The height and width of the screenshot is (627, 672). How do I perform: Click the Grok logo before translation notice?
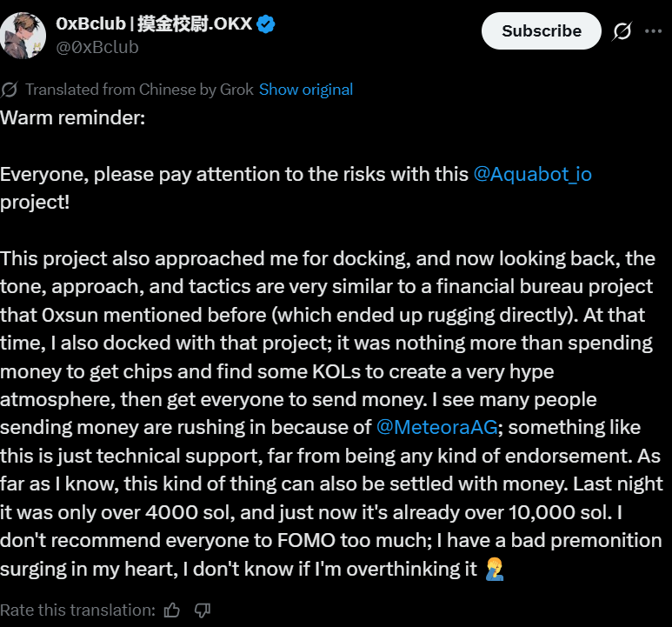pyautogui.click(x=9, y=90)
